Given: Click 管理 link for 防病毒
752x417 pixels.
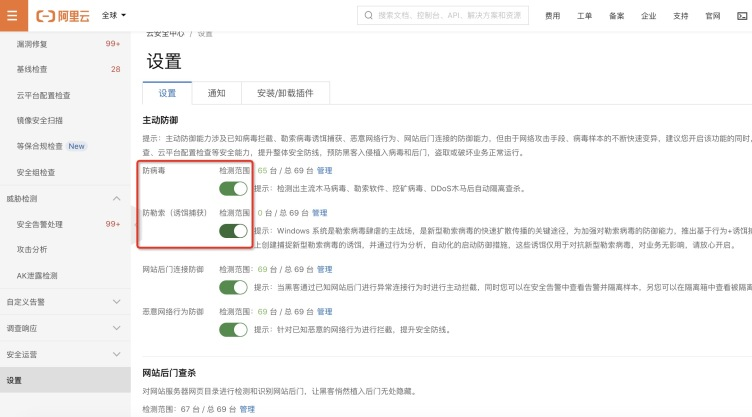Looking at the screenshot, I should pyautogui.click(x=324, y=171).
